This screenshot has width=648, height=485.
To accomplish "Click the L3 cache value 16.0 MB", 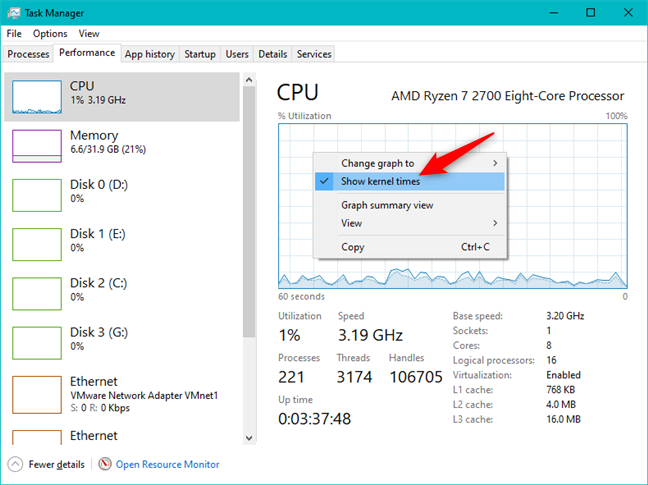I will click(x=563, y=419).
